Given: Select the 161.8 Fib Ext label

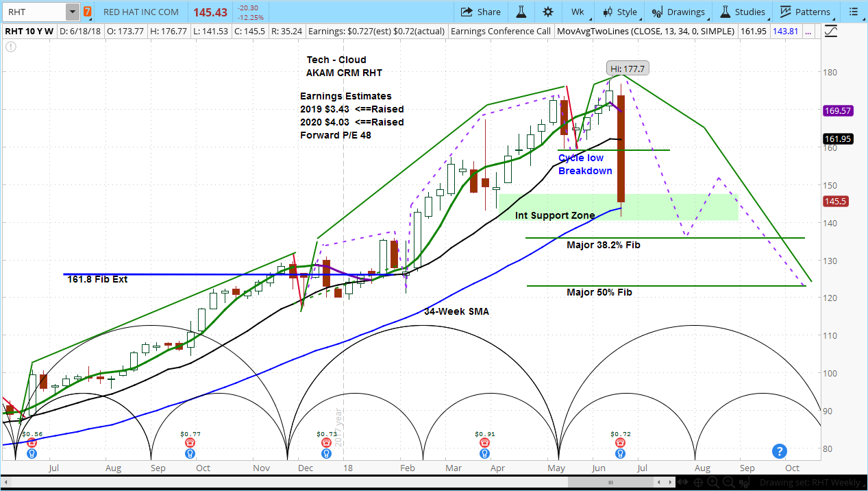Looking at the screenshot, I should [x=97, y=279].
